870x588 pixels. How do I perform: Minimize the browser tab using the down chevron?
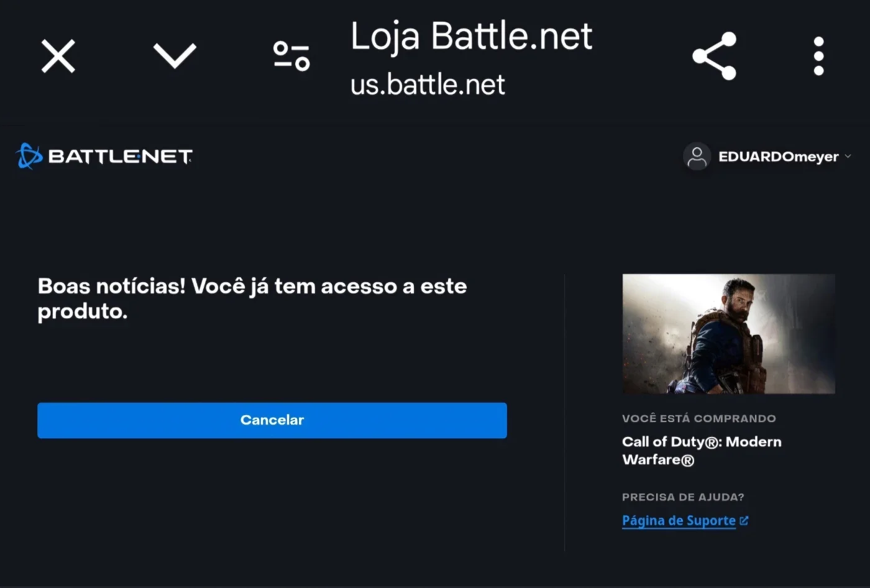[x=175, y=56]
